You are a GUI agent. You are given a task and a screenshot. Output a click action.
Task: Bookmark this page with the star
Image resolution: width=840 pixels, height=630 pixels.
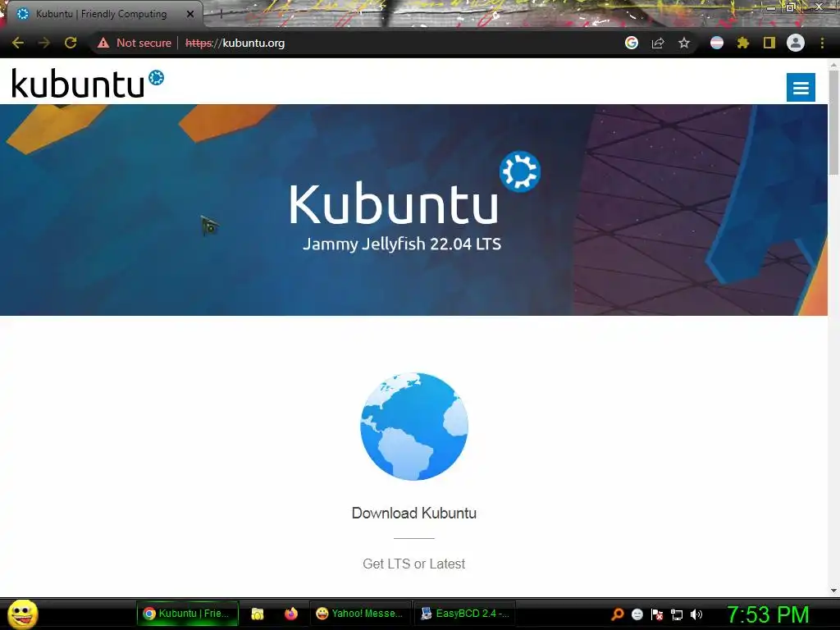684,43
